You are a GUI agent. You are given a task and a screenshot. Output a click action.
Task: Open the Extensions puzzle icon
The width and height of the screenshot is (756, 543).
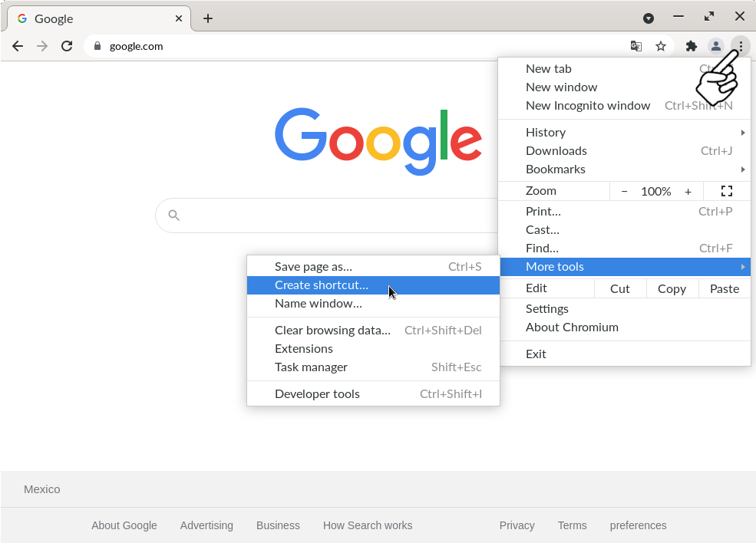point(692,46)
